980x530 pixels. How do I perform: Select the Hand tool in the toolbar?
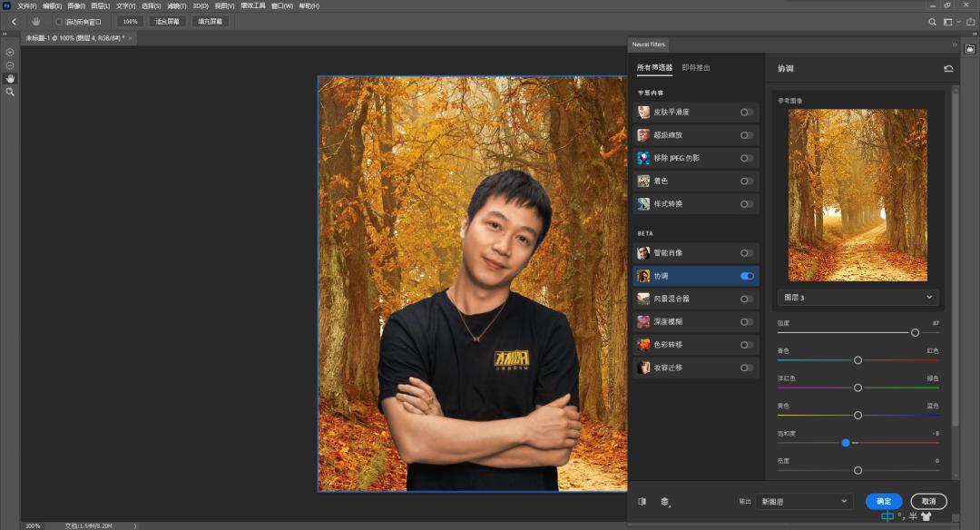coord(10,79)
